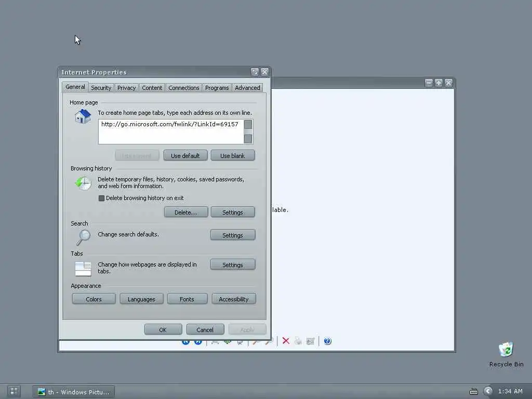Image resolution: width=532 pixels, height=399 pixels.
Task: Open Tabs Settings
Action: point(233,265)
